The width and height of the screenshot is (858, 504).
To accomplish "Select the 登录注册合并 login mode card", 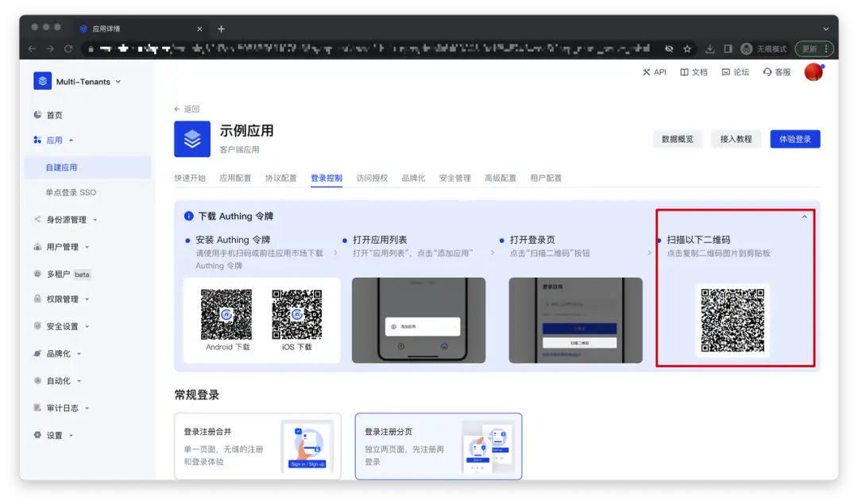I will (x=257, y=446).
